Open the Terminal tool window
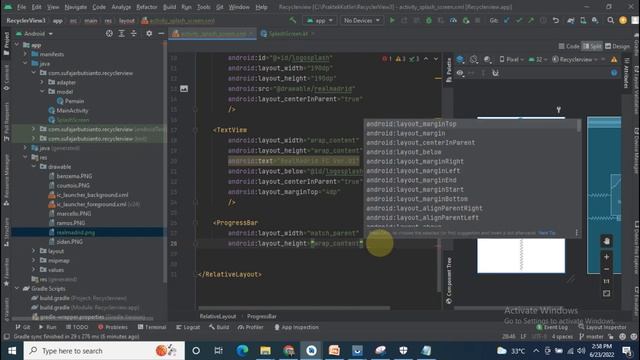 pyautogui.click(x=152, y=327)
